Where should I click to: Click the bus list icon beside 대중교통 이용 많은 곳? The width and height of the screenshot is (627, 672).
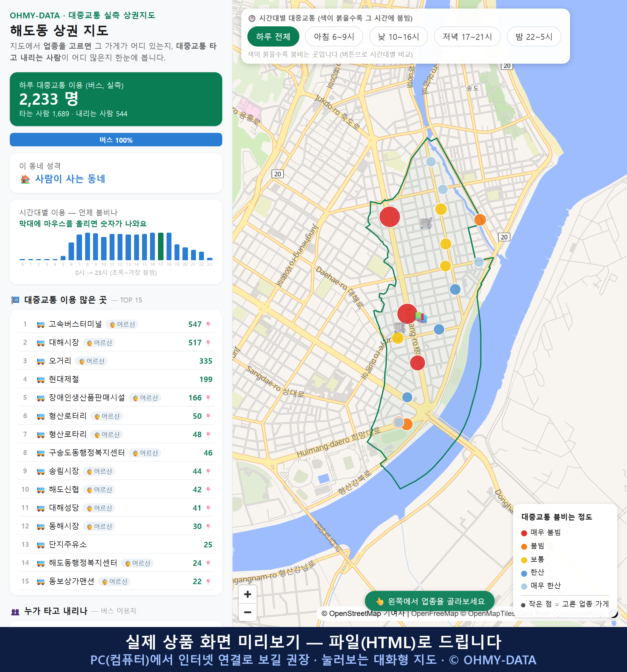coord(15,300)
